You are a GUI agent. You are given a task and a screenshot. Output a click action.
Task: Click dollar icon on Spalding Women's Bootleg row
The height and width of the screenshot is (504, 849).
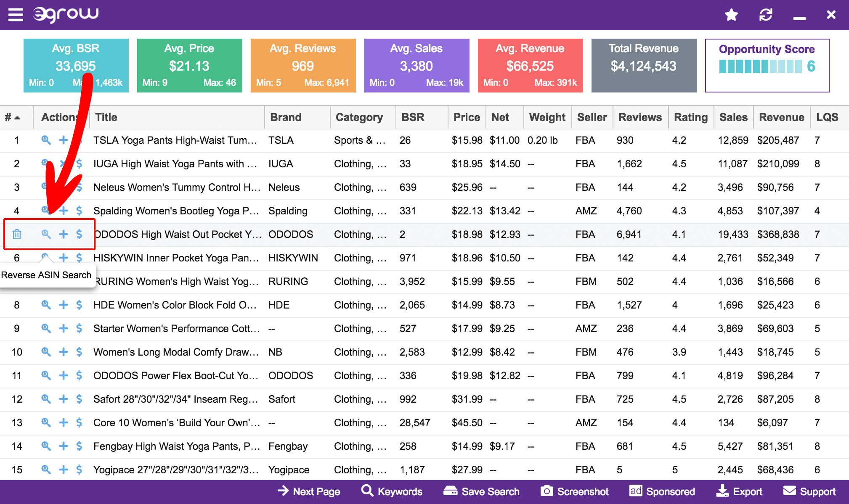[79, 211]
